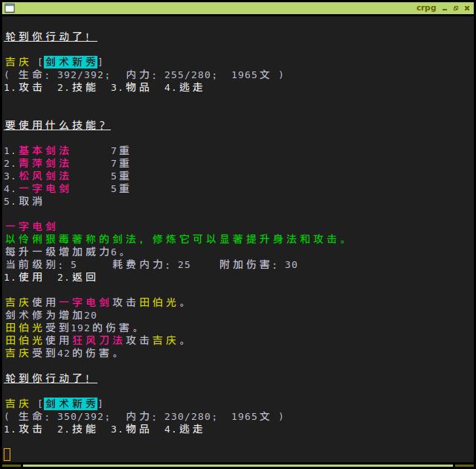The image size is (476, 469).
Task: Click the 1965文 amount beside 内力: 230/280
Action: (x=251, y=416)
